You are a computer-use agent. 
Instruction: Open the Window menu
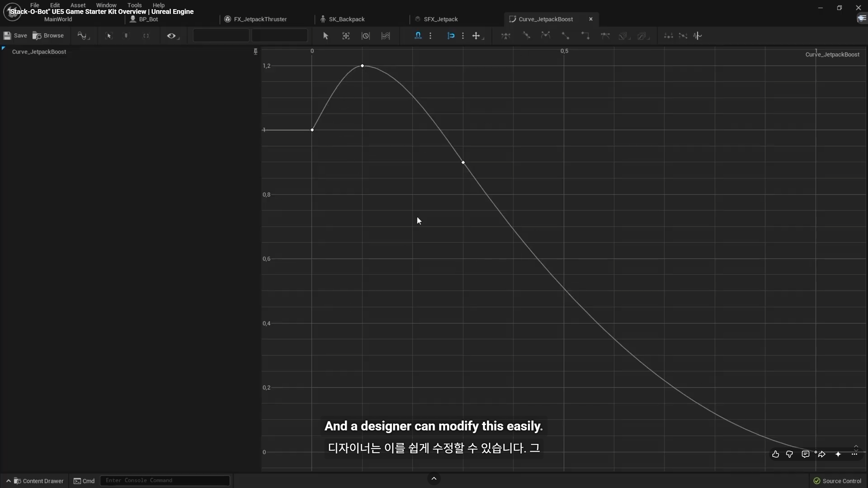[x=106, y=5]
